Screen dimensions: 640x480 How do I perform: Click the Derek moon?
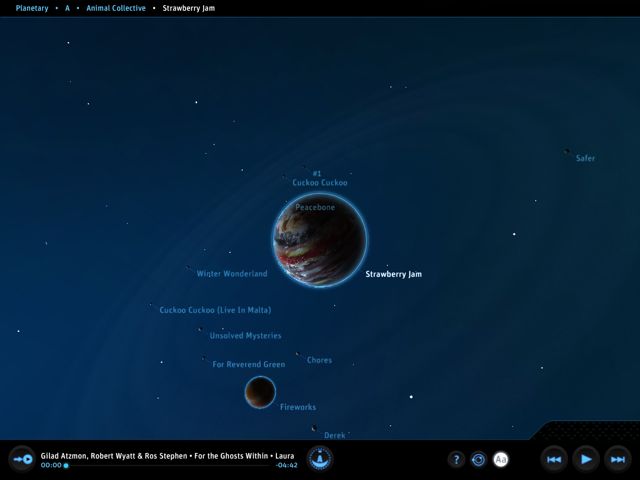[x=314, y=428]
